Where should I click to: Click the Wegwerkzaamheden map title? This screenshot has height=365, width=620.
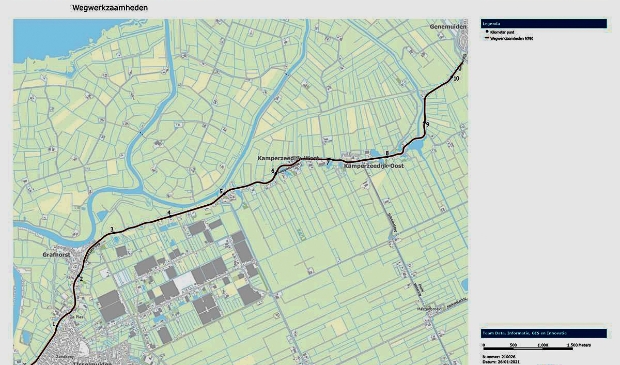click(110, 8)
